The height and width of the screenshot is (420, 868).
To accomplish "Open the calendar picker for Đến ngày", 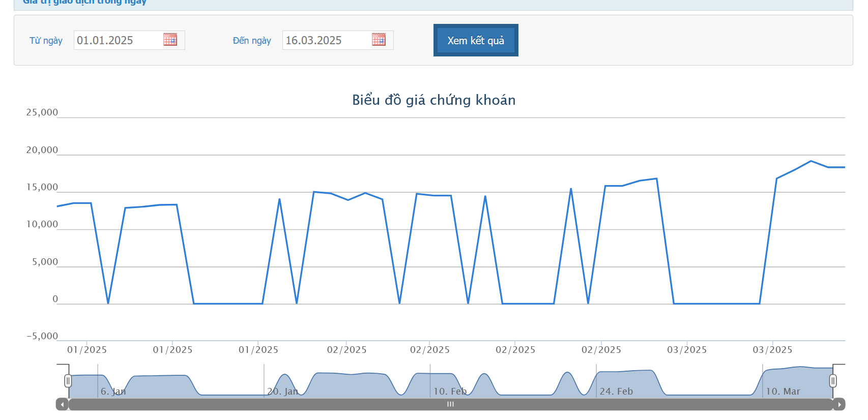I will tap(379, 40).
